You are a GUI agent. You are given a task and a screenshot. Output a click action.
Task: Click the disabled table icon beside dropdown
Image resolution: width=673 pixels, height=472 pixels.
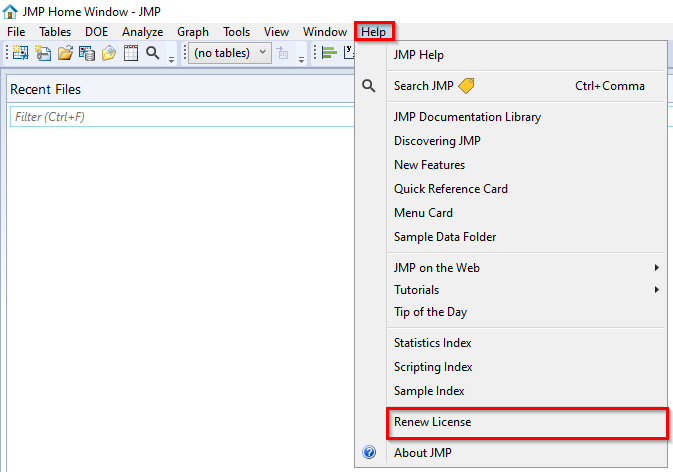(x=282, y=53)
